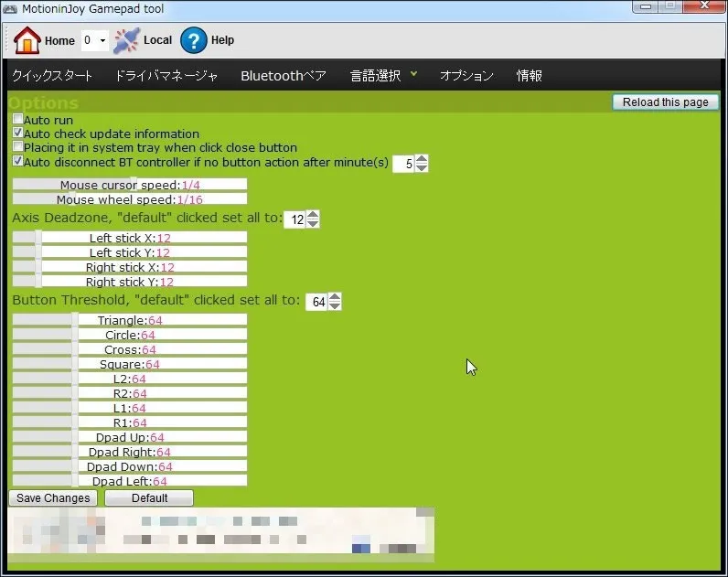Click the Button Threshold default value field
This screenshot has width=728, height=577.
[316, 302]
